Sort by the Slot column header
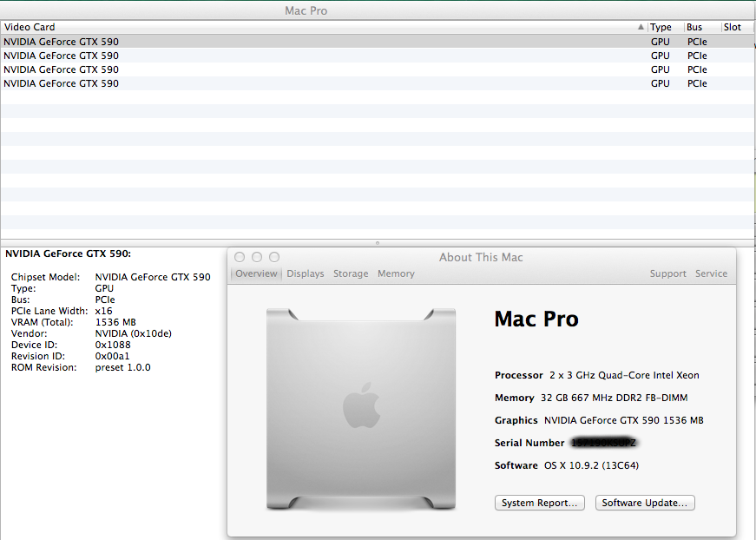 click(737, 27)
